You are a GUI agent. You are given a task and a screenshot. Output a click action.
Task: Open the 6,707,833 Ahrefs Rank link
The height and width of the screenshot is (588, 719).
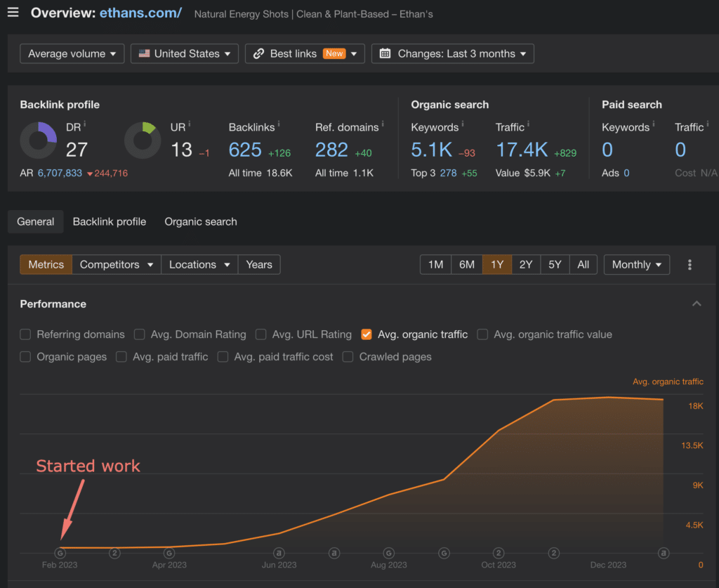(x=60, y=173)
